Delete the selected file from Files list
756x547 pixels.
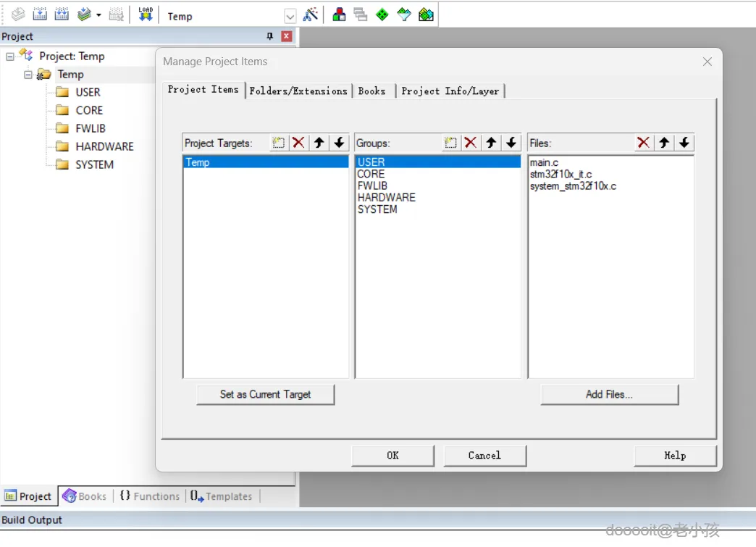click(x=643, y=143)
